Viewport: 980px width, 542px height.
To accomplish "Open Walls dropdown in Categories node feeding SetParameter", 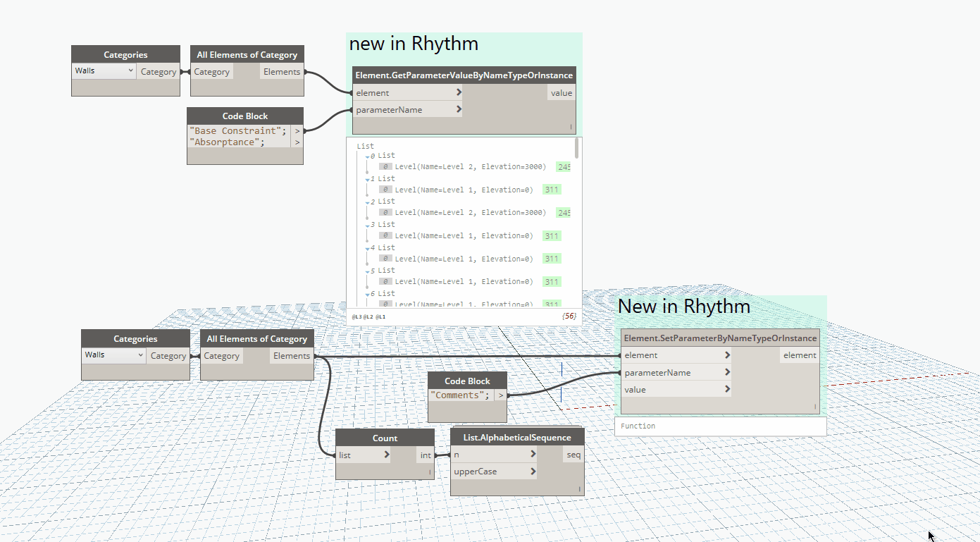I will pos(114,355).
